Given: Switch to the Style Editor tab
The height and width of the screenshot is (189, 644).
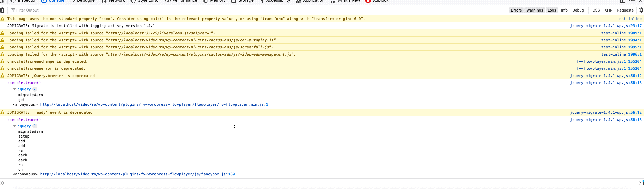Looking at the screenshot, I should [145, 1].
